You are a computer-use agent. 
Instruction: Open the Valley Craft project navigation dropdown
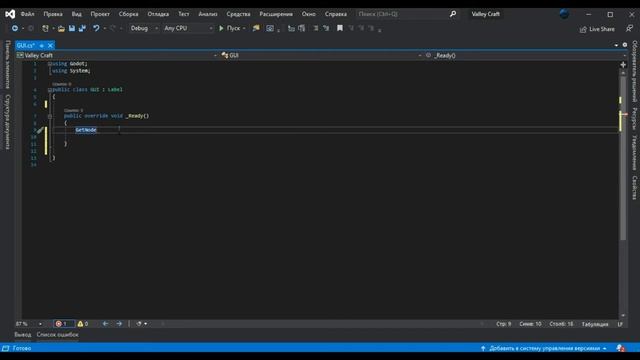click(117, 55)
